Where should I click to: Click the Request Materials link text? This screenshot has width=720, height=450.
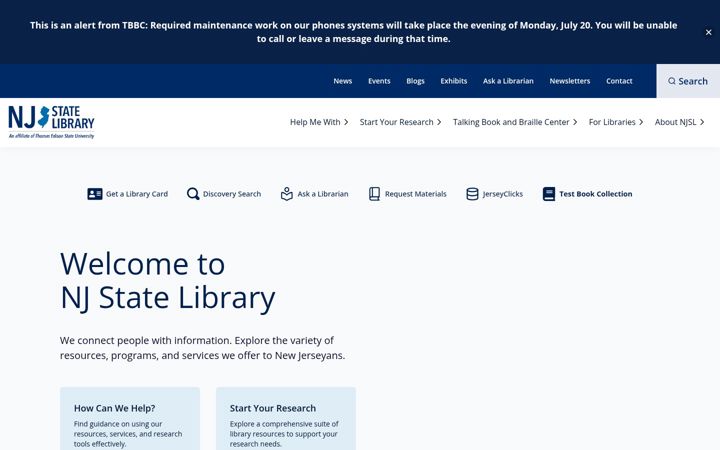click(416, 194)
